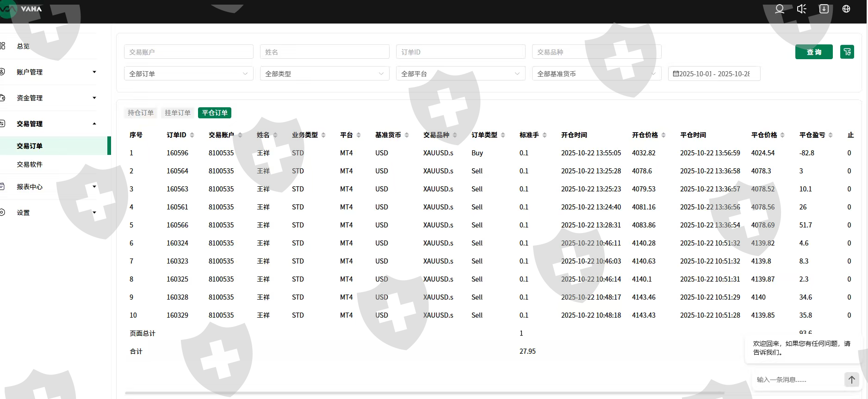Image resolution: width=868 pixels, height=399 pixels.
Task: Click the download icon in top bar
Action: (x=824, y=9)
